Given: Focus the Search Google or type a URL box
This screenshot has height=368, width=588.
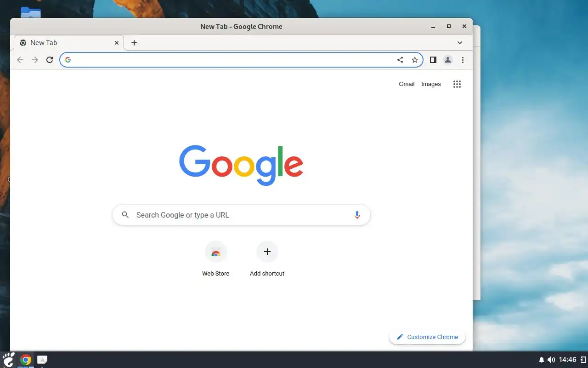Looking at the screenshot, I should (241, 215).
